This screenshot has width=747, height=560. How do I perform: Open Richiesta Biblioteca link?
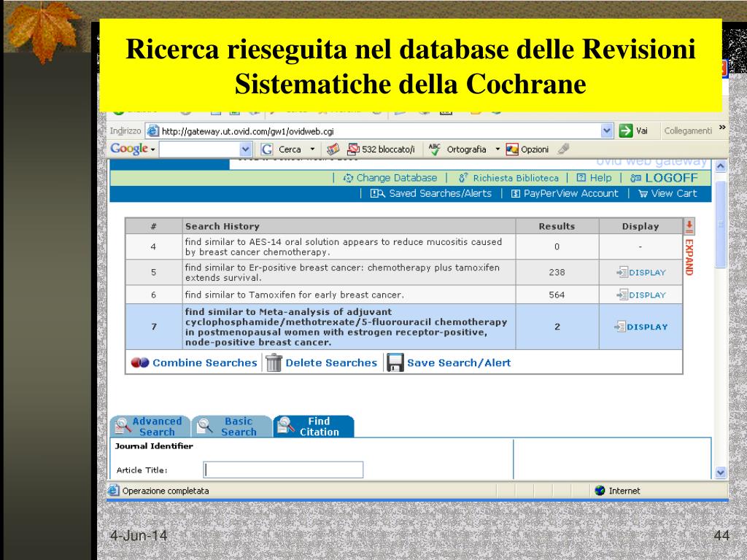508,178
